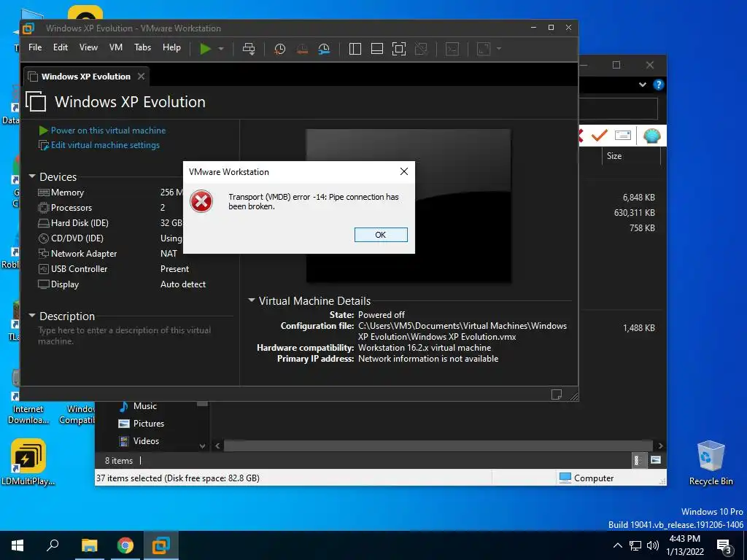Image resolution: width=747 pixels, height=560 pixels.
Task: Collapse Virtual Machine Details section
Action: (251, 300)
